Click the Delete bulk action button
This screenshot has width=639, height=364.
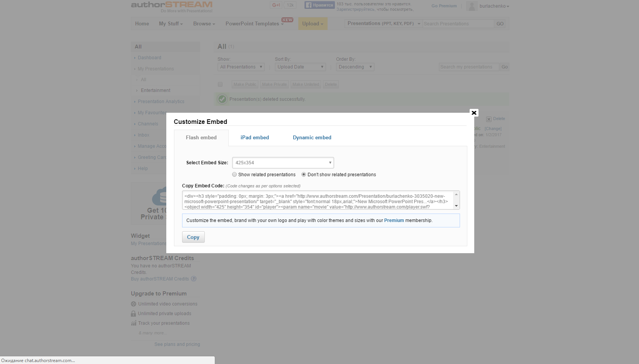[x=331, y=85]
